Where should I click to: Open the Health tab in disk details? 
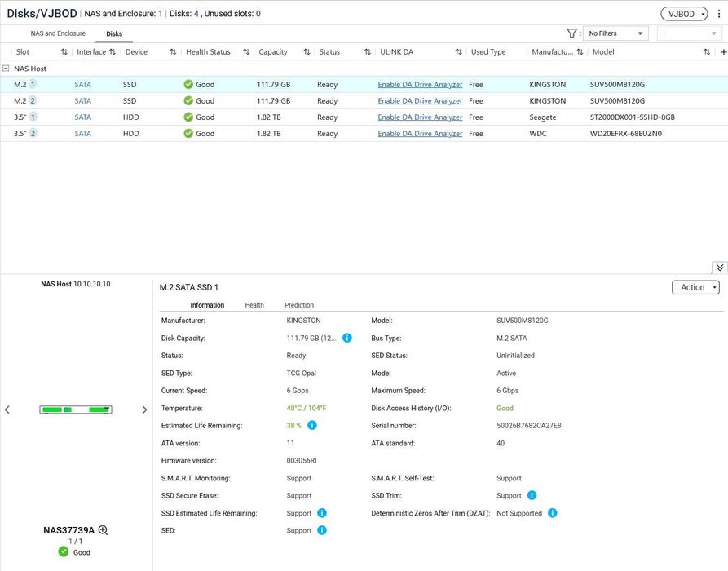254,305
